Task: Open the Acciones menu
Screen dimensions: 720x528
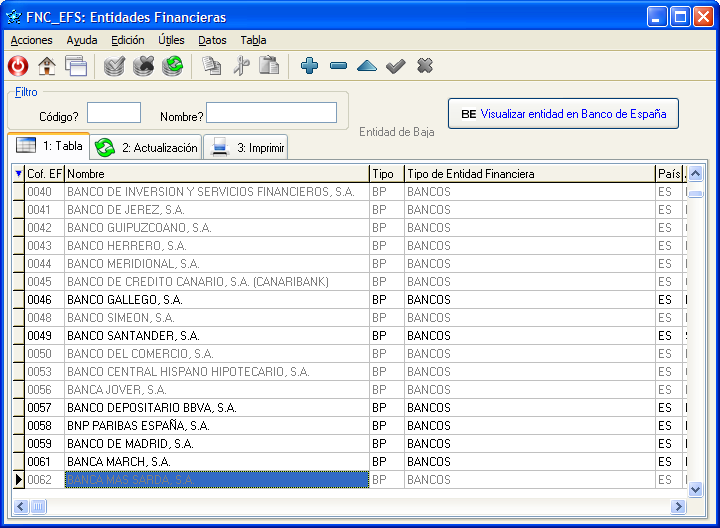Action: 31,40
